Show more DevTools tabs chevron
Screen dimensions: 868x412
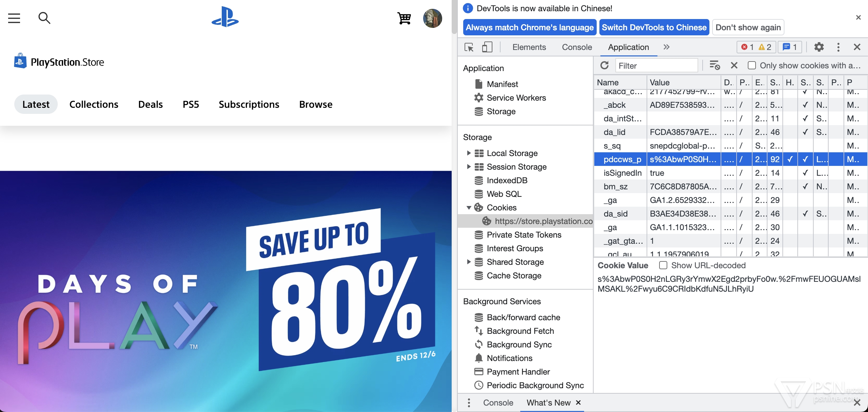666,47
